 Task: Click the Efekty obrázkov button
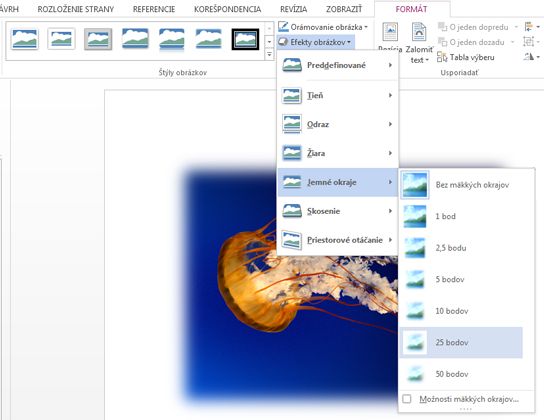[x=316, y=42]
